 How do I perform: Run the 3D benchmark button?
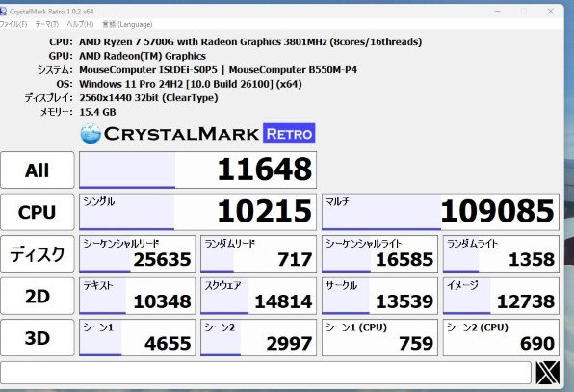38,338
